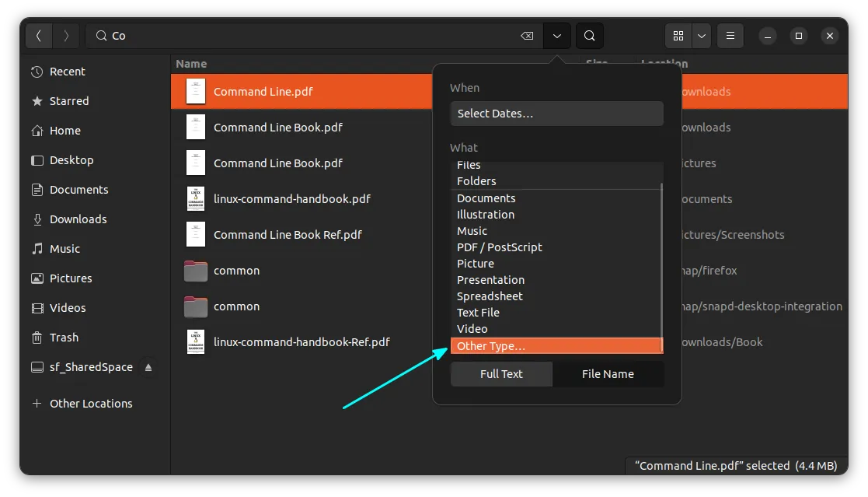The image size is (868, 497).
Task: Open the hamburger main menu
Action: [729, 36]
